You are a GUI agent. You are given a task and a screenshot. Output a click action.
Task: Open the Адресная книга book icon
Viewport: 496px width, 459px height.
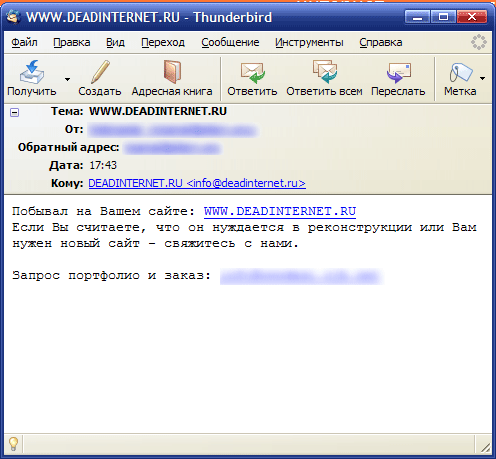click(x=172, y=72)
